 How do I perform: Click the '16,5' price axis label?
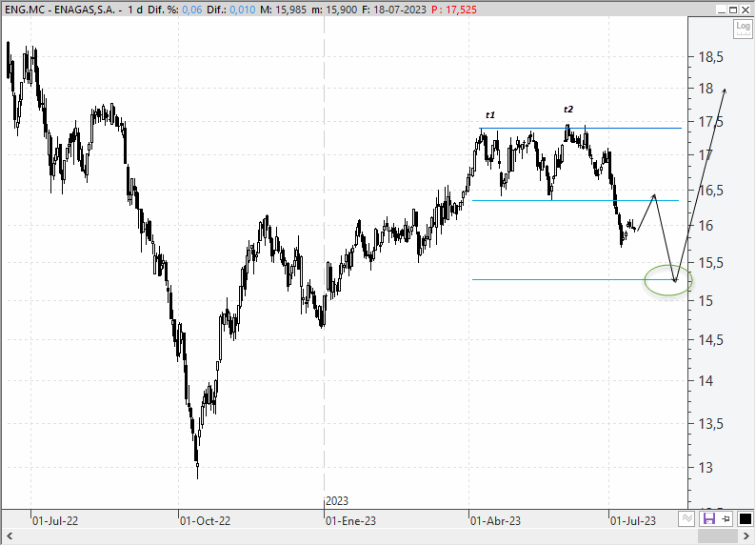[710, 191]
